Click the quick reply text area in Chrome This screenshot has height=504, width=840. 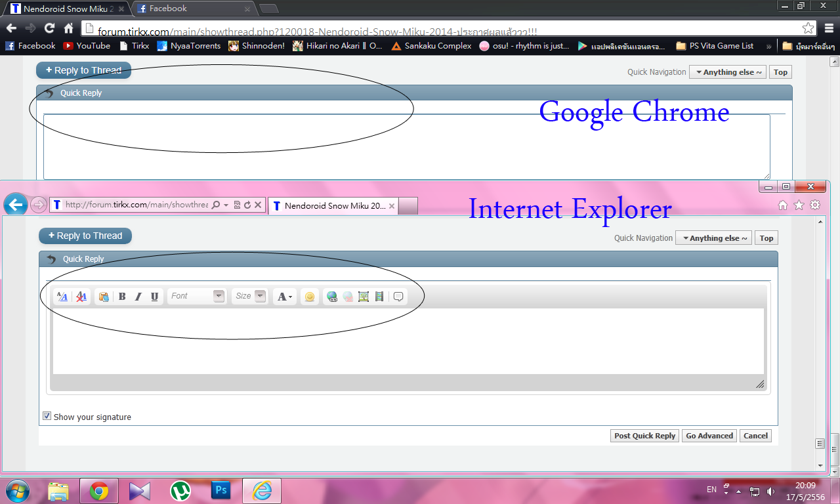coord(407,147)
